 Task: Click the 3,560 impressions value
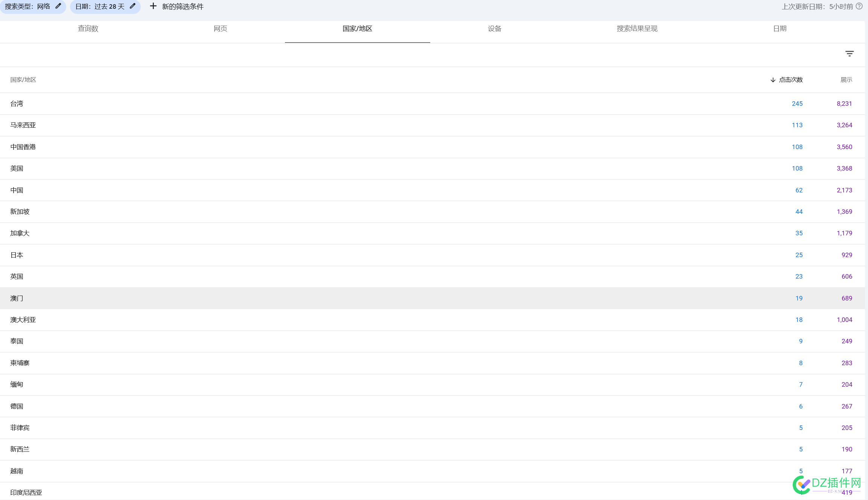(844, 147)
